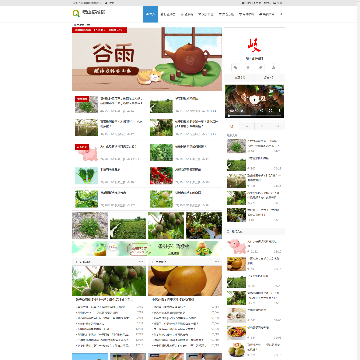Seek along the video progress bar
This screenshot has height=360, width=360.
click(254, 115)
